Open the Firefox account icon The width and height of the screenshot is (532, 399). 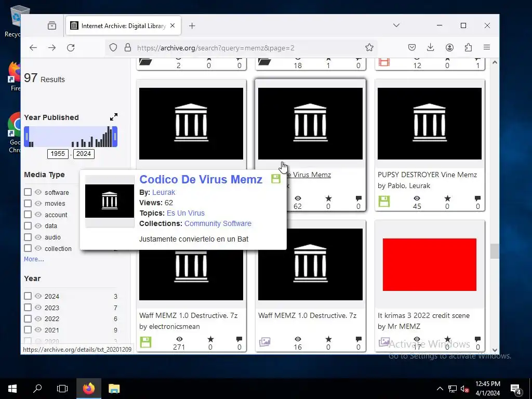(449, 47)
